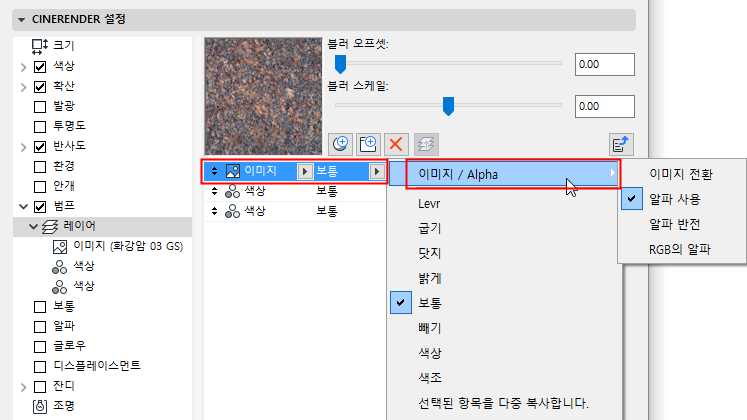This screenshot has height=420, width=747.
Task: Click color circles icon of first 색상 layer row
Action: [232, 191]
